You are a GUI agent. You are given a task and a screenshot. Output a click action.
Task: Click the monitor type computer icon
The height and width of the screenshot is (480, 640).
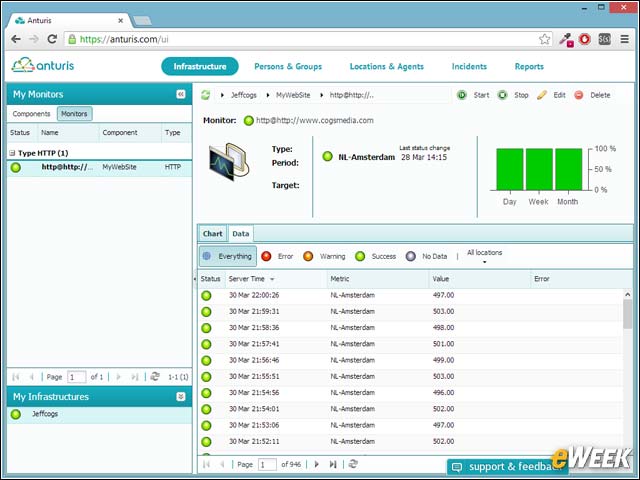(229, 162)
